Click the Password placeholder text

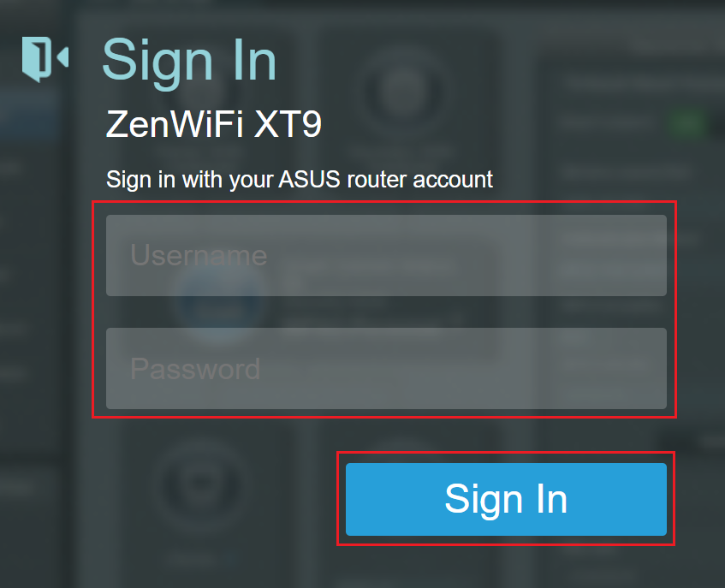[x=195, y=368]
